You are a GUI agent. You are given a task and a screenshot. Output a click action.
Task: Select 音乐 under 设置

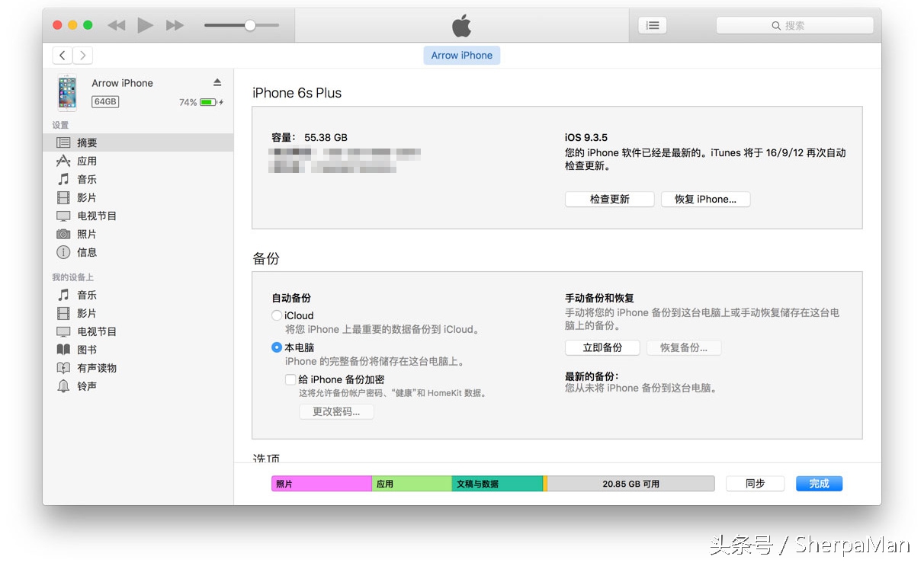pyautogui.click(x=86, y=178)
